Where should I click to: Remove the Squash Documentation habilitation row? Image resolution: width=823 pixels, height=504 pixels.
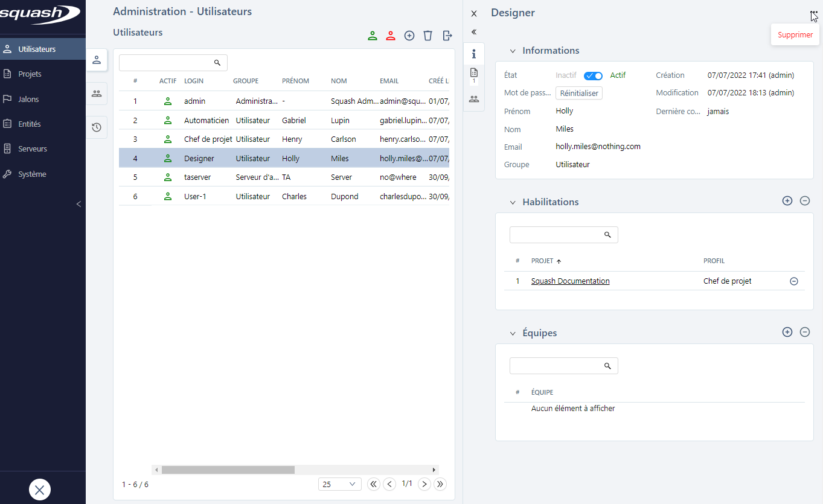pyautogui.click(x=794, y=281)
